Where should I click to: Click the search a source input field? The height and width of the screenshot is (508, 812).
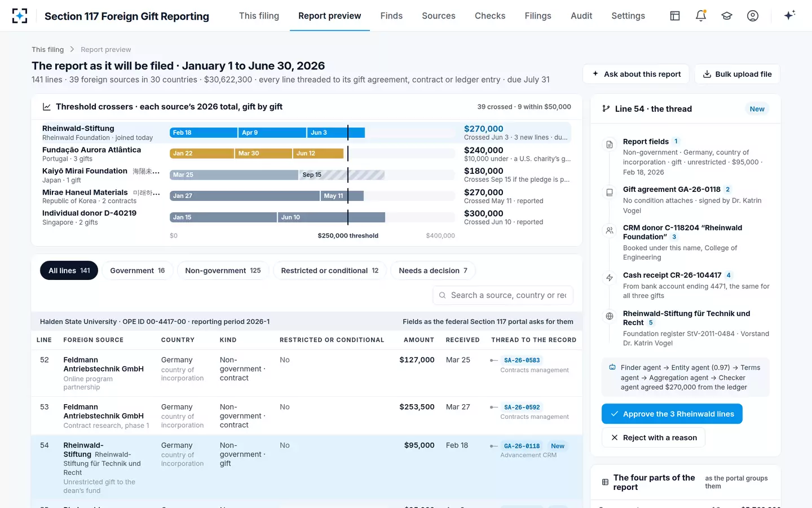[503, 295]
